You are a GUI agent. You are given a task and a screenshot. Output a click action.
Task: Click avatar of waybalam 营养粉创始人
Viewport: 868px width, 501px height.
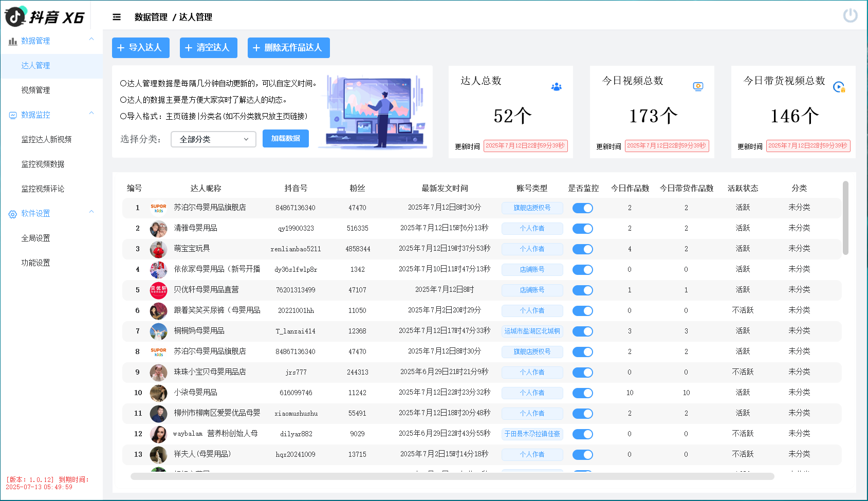(158, 434)
